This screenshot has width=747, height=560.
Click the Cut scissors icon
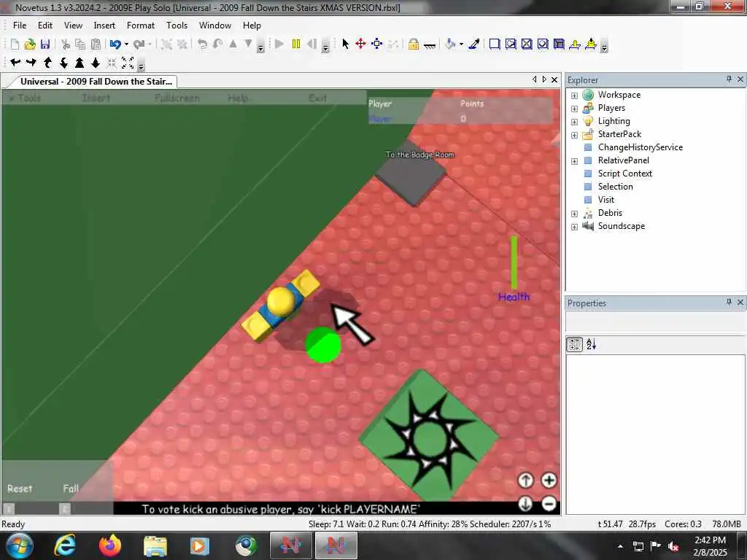coord(66,44)
